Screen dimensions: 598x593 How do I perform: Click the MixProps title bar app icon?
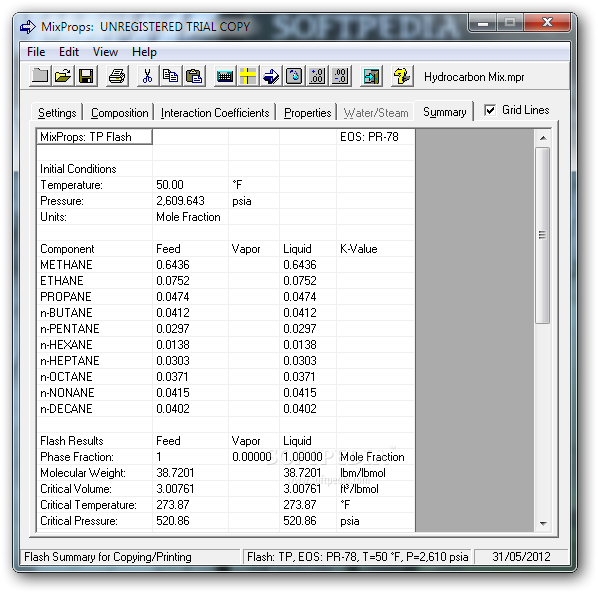28,27
